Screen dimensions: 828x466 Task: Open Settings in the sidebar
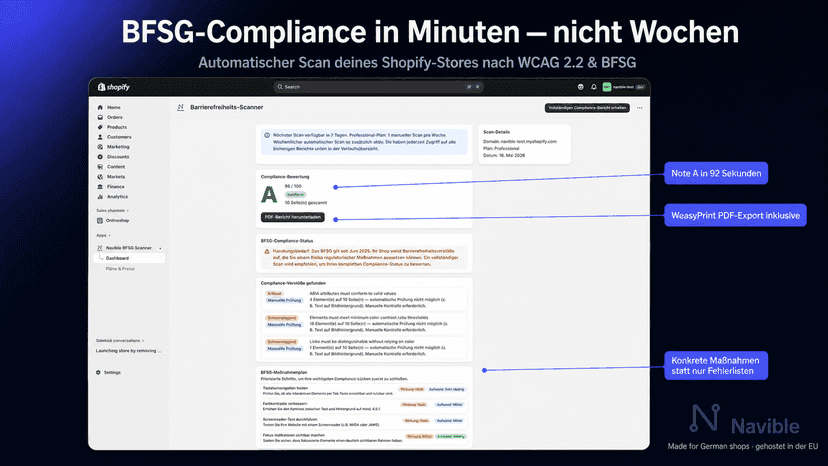point(112,372)
